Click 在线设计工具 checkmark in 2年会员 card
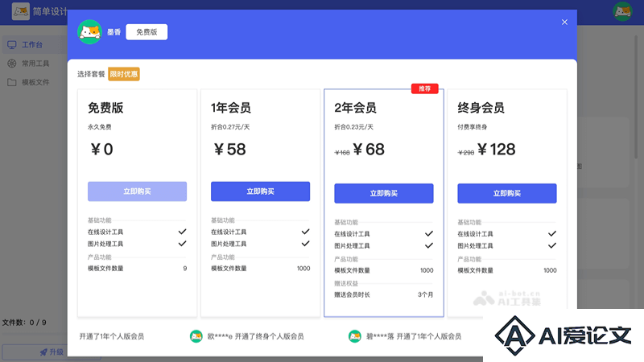The height and width of the screenshot is (362, 644). [x=429, y=234]
